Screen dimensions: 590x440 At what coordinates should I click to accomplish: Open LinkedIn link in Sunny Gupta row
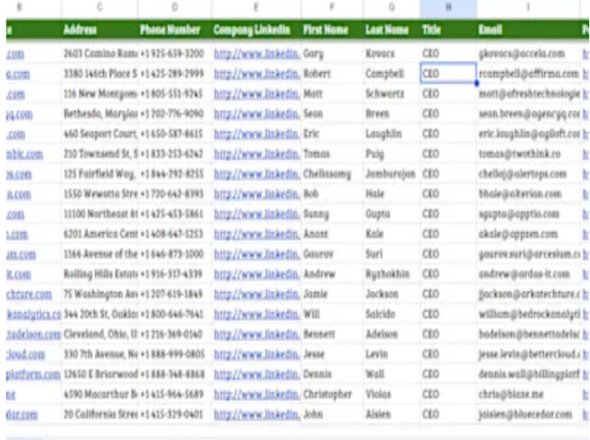[x=257, y=214]
